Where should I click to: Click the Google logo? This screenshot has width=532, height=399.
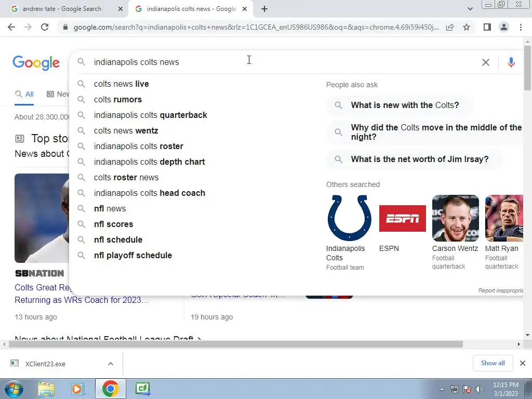pyautogui.click(x=36, y=63)
